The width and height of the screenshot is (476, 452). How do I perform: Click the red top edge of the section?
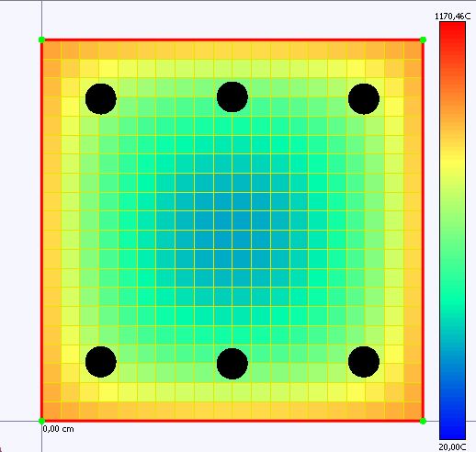coord(232,40)
